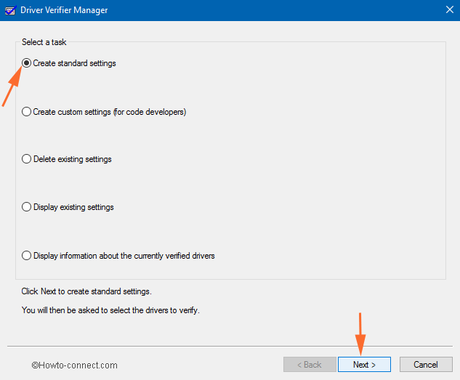Click the Cancel button
This screenshot has width=460, height=380.
[426, 365]
